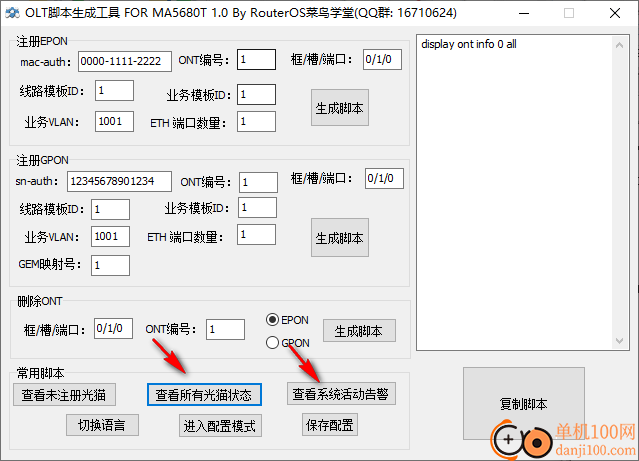639x461 pixels.
Task: Focus the GEM映射号 field
Action: pyautogui.click(x=110, y=265)
